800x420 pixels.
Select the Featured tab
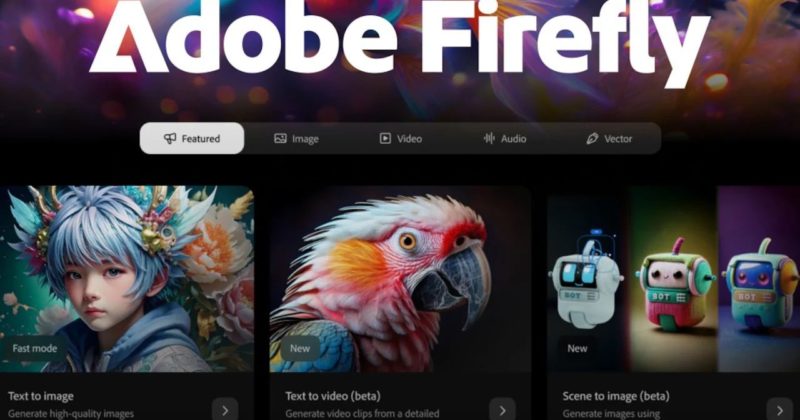[x=192, y=138]
